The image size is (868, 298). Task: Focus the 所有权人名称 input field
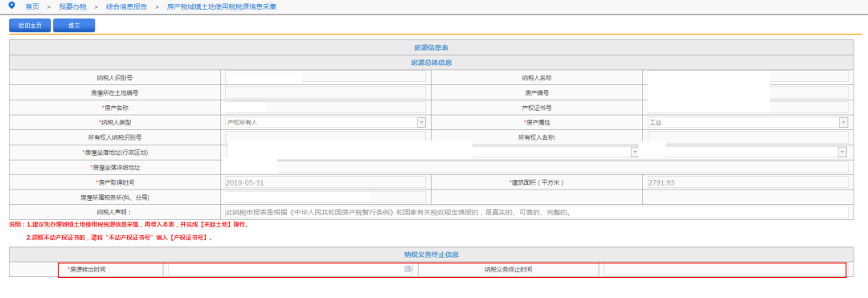coord(748,137)
